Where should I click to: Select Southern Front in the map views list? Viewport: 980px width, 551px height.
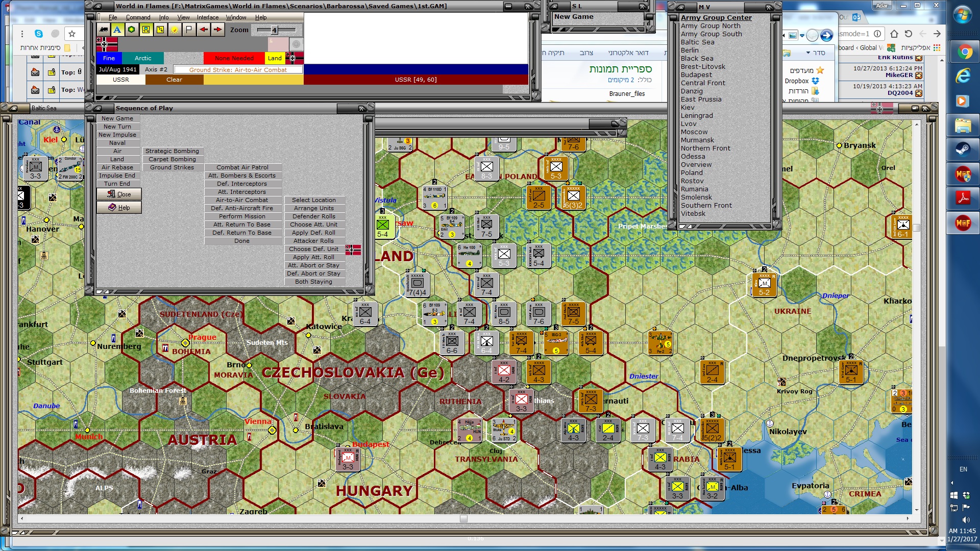click(706, 206)
